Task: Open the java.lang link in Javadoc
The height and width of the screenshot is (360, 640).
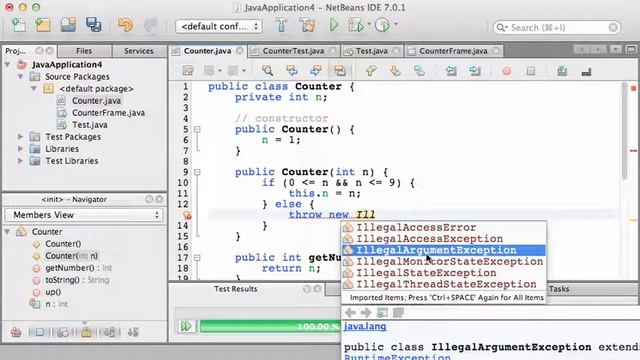Action: tap(365, 326)
